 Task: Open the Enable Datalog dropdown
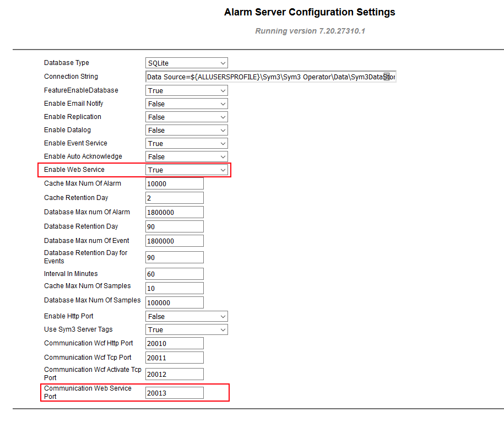pos(186,130)
